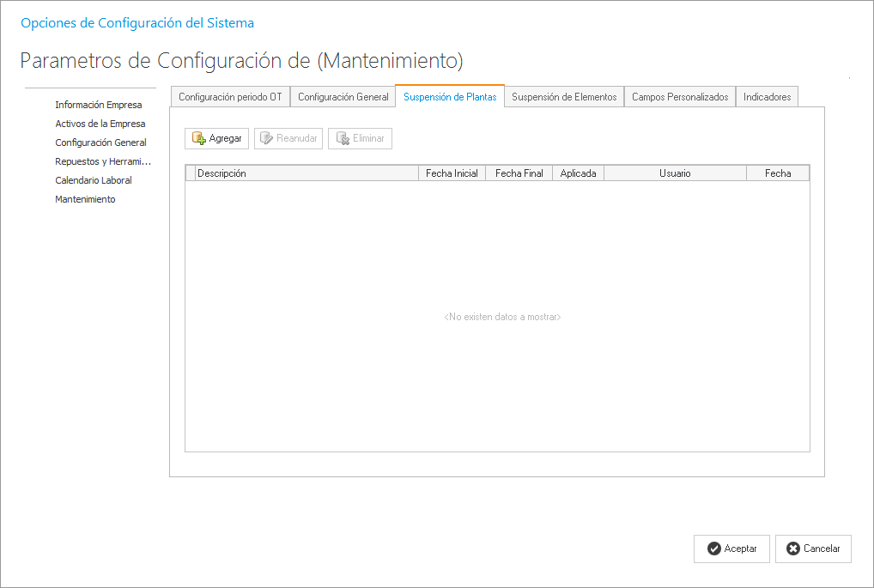Switch to Configuración periodo OT tab
The height and width of the screenshot is (588, 874).
tap(230, 97)
